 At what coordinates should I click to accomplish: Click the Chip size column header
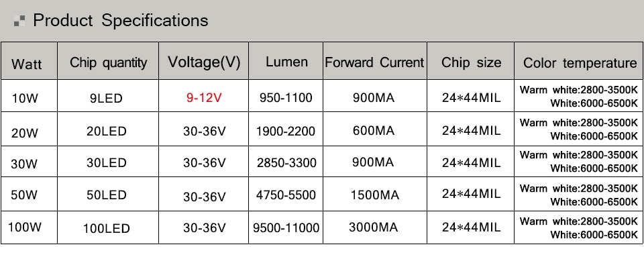[471, 62]
